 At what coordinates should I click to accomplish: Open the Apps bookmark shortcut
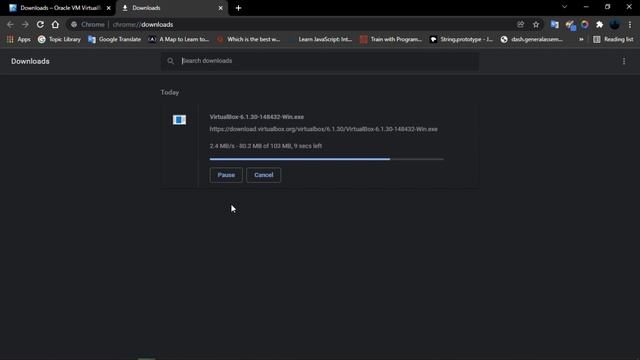coord(19,39)
